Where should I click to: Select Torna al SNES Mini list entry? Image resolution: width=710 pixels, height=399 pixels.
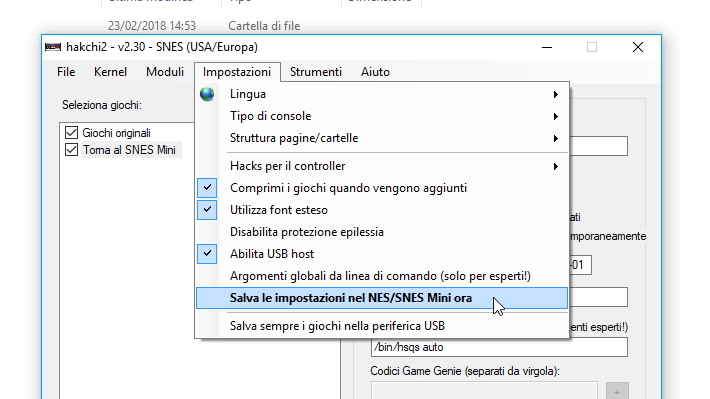[x=129, y=150]
